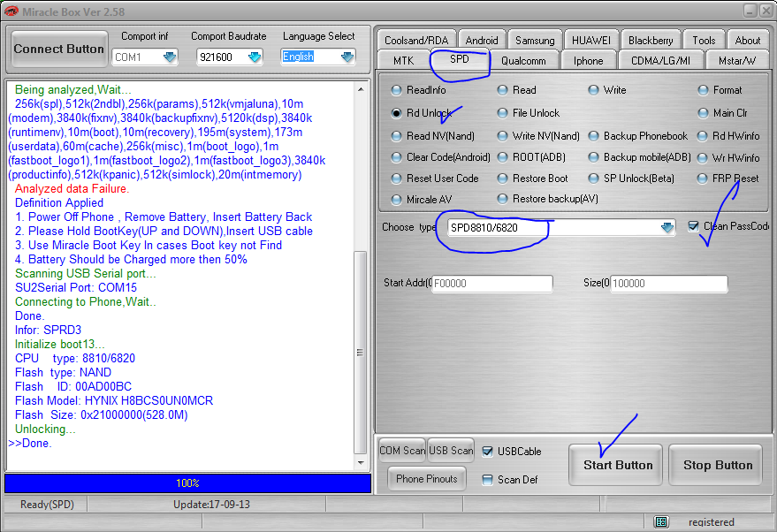This screenshot has height=532, width=777.
Task: Click the 'Analyzed data Failure.' log line
Action: pyautogui.click(x=72, y=189)
